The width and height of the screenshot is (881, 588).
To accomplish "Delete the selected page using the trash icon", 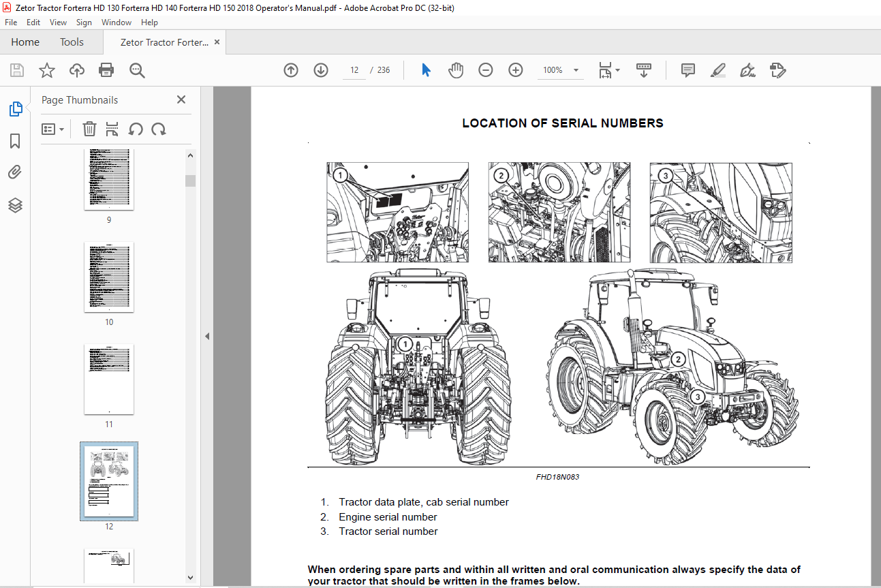I will [x=89, y=129].
